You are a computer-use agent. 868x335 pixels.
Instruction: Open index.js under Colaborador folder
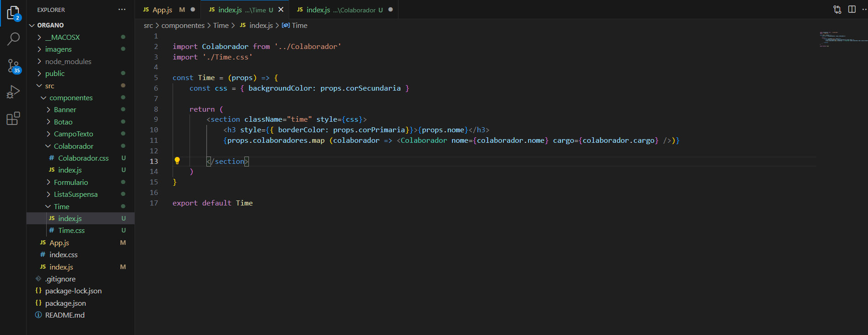click(81, 170)
